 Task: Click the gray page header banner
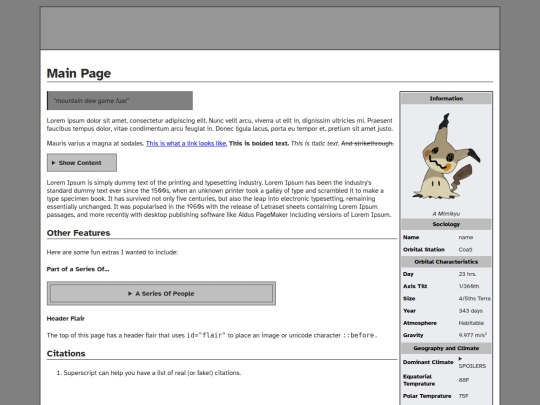(x=270, y=28)
